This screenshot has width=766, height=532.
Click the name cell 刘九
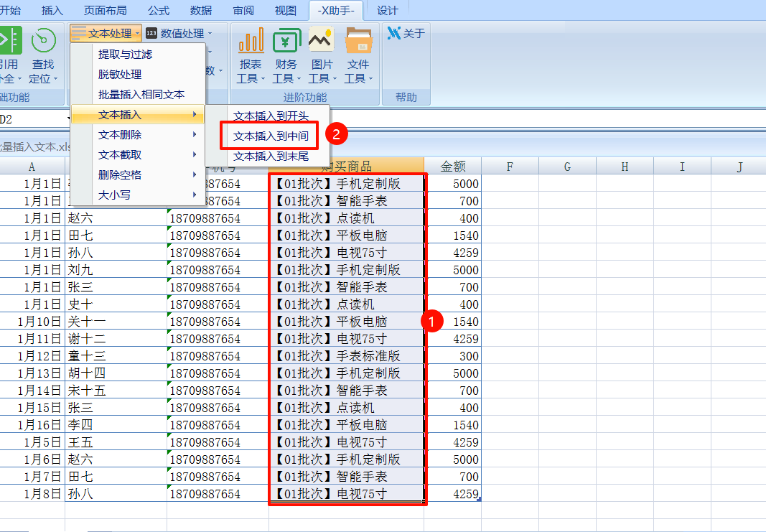pos(116,270)
